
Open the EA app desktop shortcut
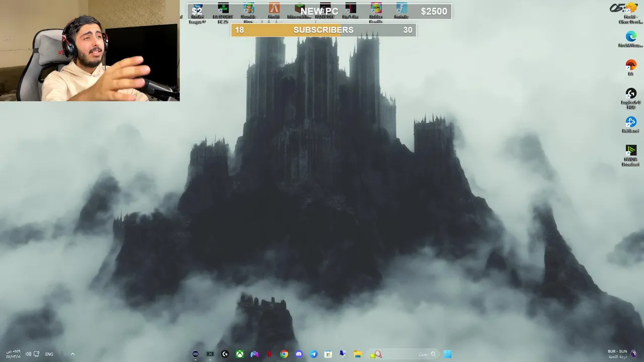631,67
